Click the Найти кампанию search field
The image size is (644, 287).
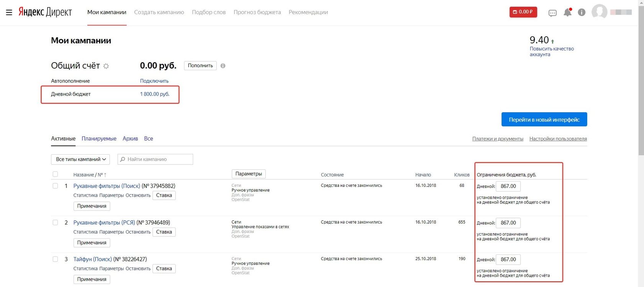coord(155,159)
